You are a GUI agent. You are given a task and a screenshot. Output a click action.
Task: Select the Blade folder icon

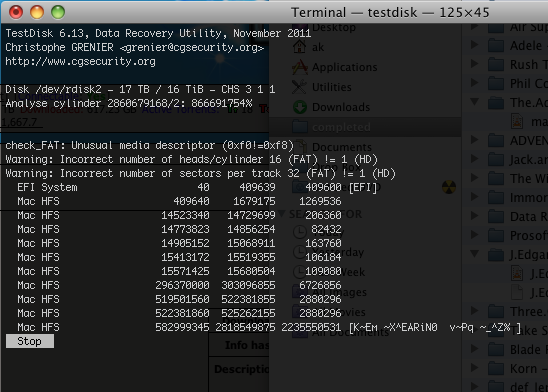(496, 349)
